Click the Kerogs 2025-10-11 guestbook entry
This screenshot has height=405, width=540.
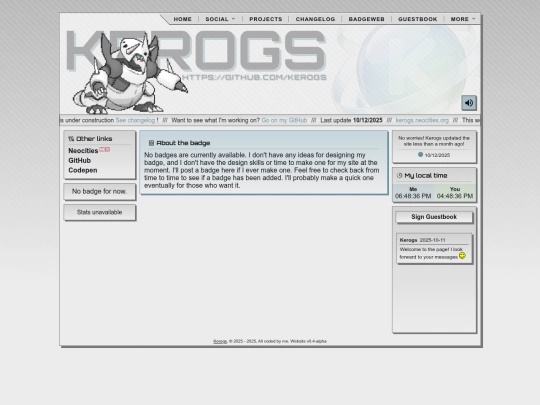click(434, 249)
